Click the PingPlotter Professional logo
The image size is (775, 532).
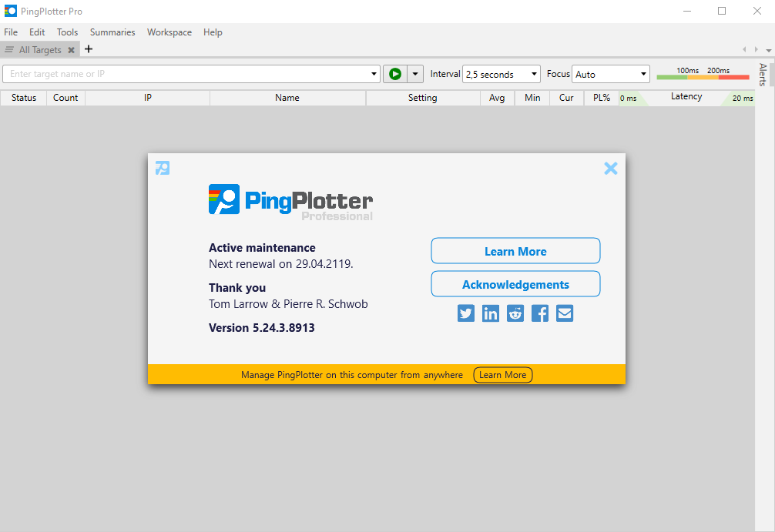(x=290, y=202)
